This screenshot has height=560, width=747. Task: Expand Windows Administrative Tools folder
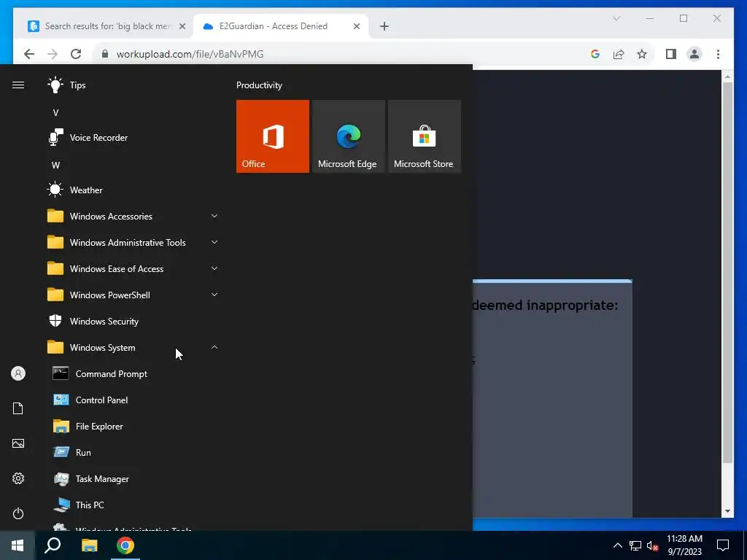133,242
